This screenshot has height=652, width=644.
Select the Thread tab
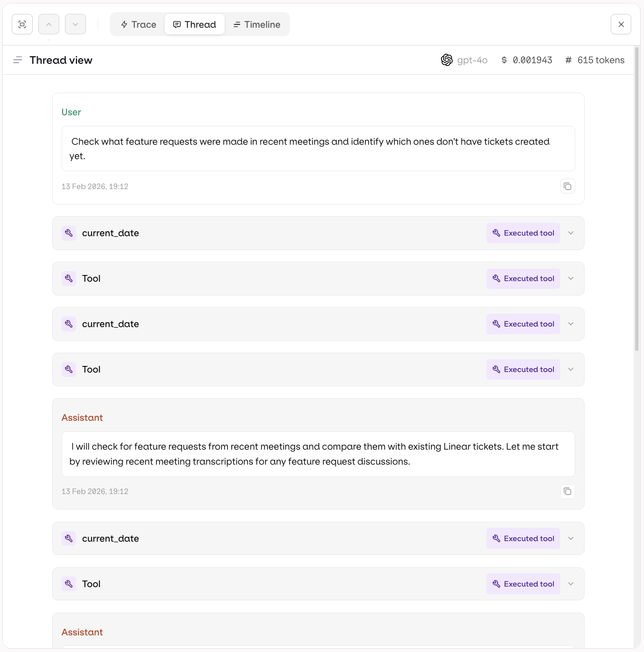(x=195, y=24)
